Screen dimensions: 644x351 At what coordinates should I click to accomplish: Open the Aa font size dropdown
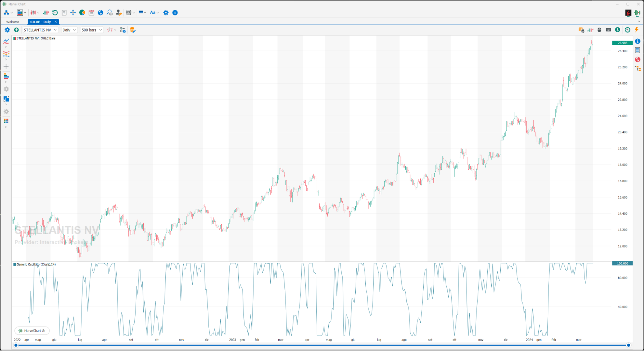click(154, 13)
